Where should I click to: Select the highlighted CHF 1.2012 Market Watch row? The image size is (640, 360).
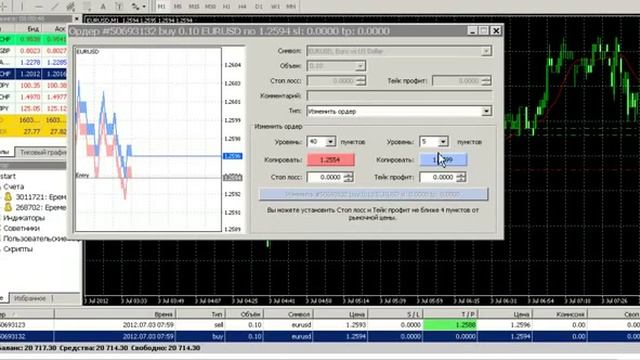[33, 74]
